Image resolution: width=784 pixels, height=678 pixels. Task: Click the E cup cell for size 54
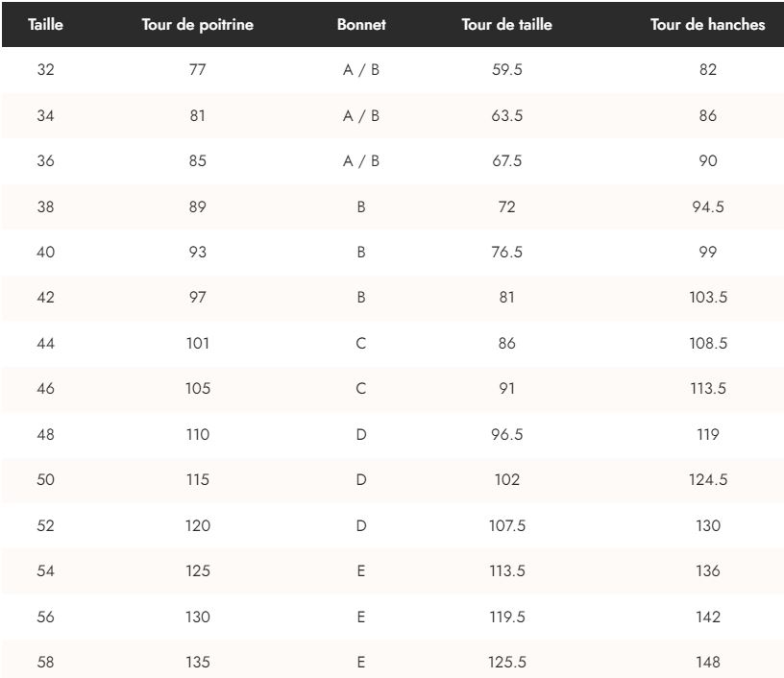361,571
